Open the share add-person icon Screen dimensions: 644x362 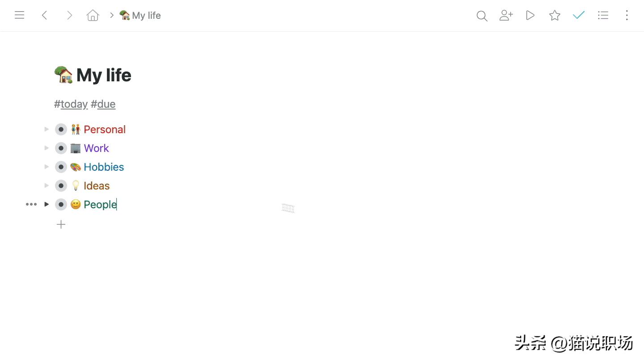(x=506, y=15)
